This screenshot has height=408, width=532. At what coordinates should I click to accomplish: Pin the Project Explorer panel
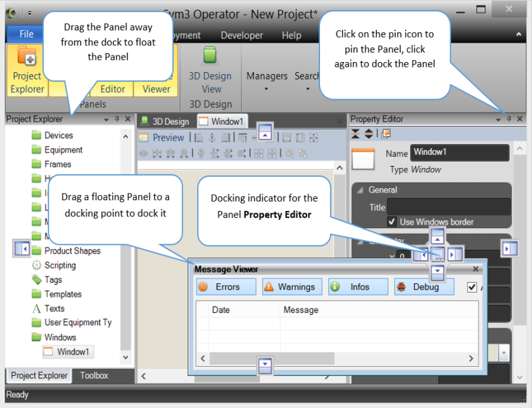[x=117, y=119]
